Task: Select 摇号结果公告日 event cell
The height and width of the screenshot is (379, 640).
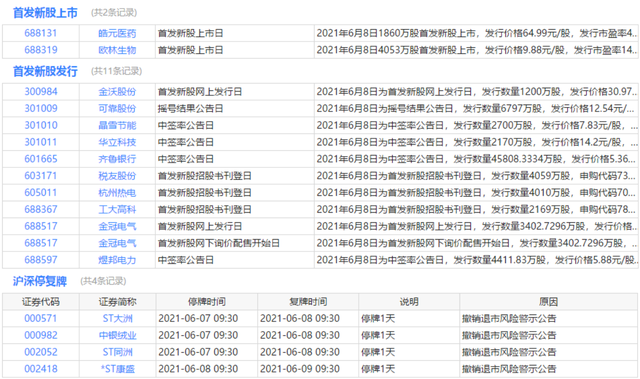Action: tap(190, 109)
